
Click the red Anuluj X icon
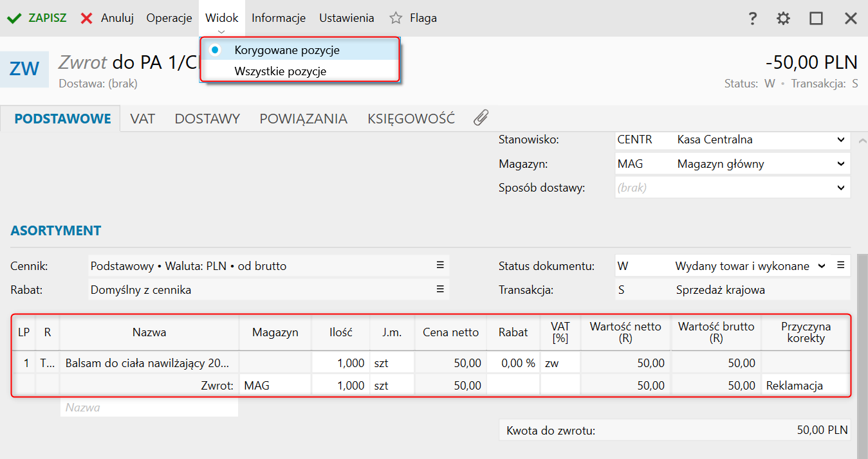pyautogui.click(x=87, y=19)
